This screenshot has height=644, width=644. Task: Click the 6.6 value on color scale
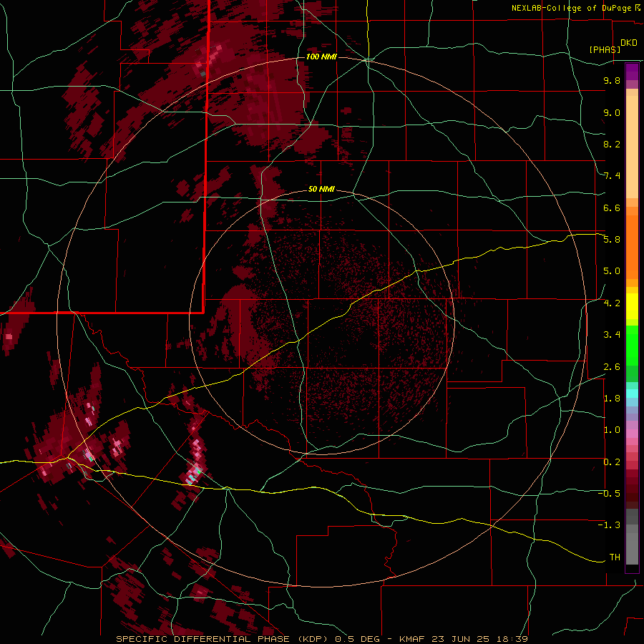coord(612,208)
